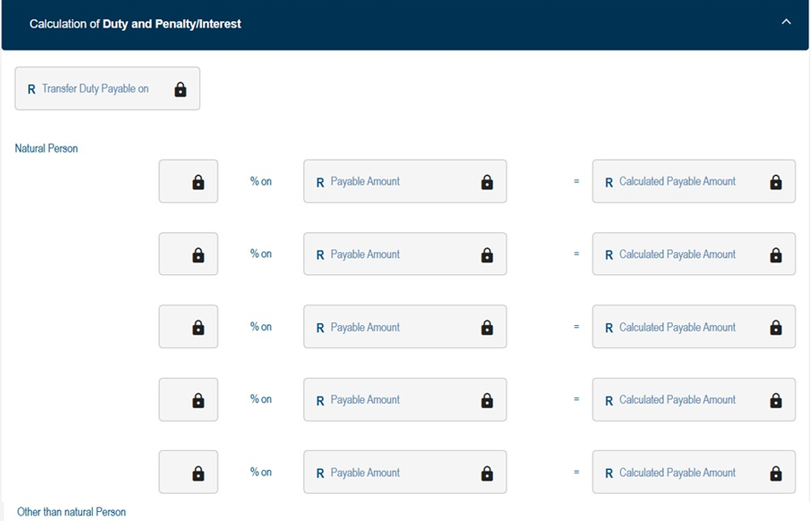The height and width of the screenshot is (521, 812).
Task: Click the third row percentage input box
Action: pos(177,327)
